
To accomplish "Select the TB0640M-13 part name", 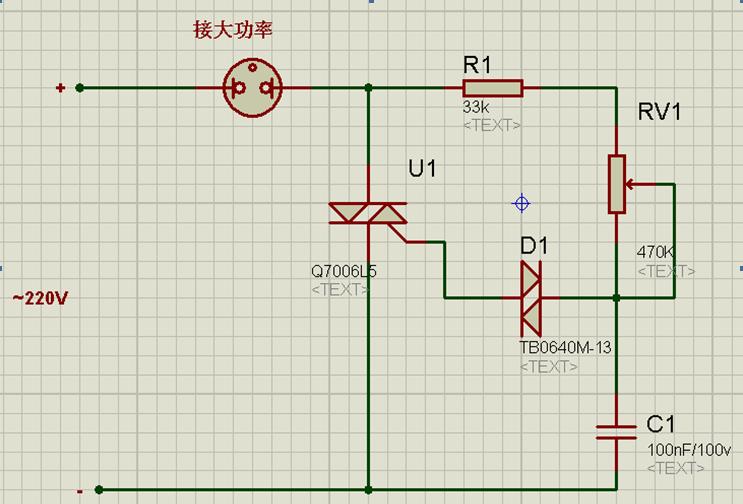I will (x=566, y=348).
